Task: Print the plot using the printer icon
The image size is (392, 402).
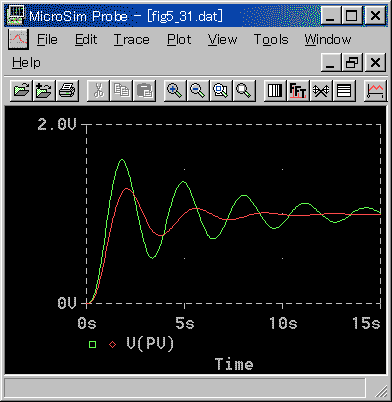Action: click(x=67, y=90)
